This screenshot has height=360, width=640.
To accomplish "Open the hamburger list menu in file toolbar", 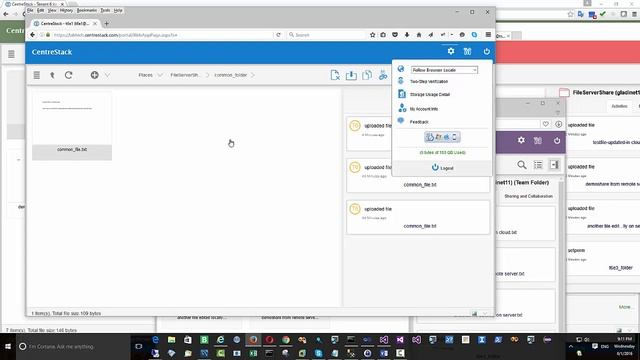I will pos(37,75).
